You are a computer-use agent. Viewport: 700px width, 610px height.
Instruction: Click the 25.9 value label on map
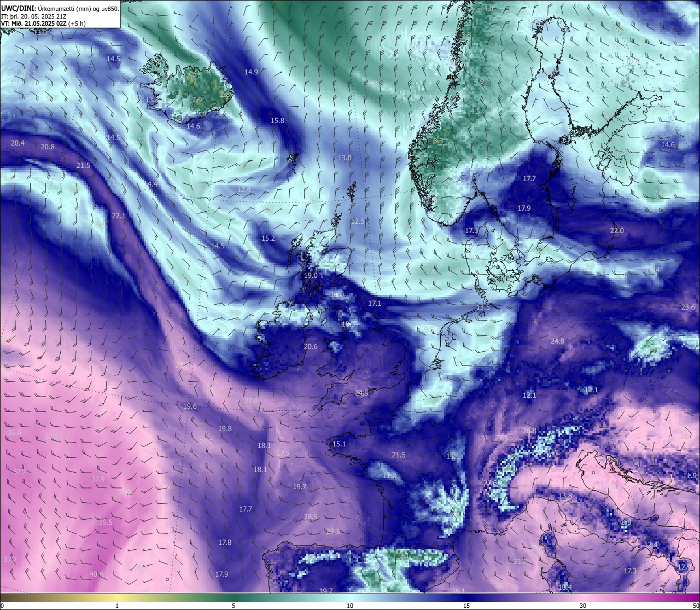[311, 516]
